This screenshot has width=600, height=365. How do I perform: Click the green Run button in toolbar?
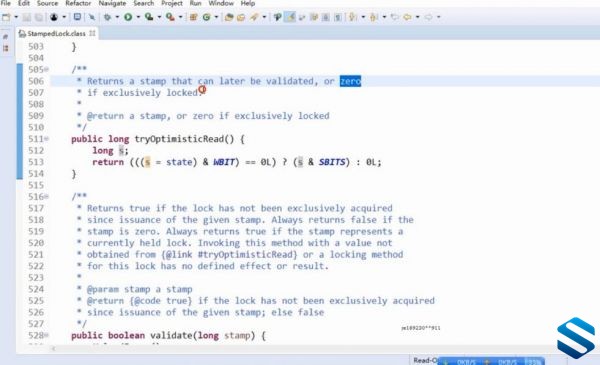tap(128, 17)
